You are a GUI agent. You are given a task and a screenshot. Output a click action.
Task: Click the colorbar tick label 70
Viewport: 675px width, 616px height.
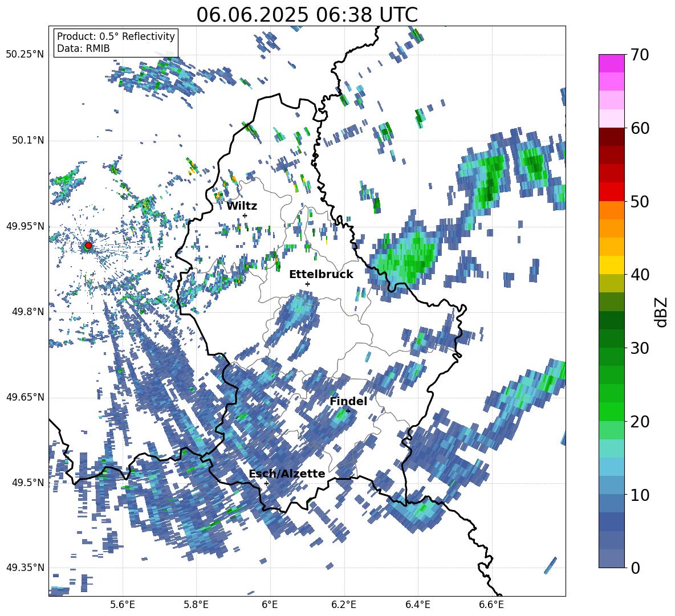pyautogui.click(x=639, y=55)
